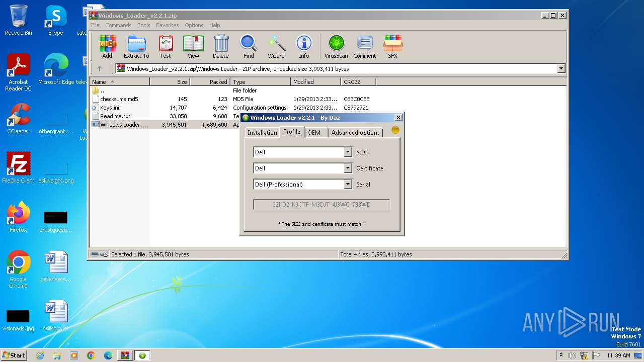
Task: Run the VirusScan toolbar icon
Action: (x=336, y=46)
